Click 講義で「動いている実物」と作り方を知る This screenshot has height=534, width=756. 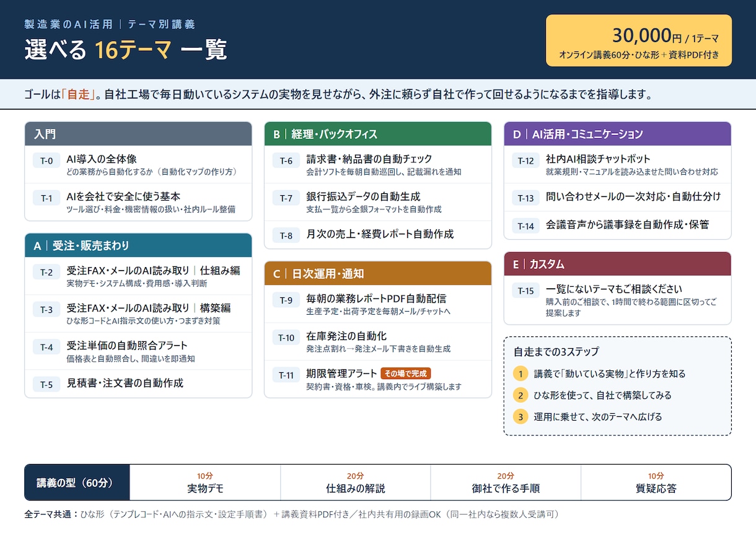tap(610, 374)
